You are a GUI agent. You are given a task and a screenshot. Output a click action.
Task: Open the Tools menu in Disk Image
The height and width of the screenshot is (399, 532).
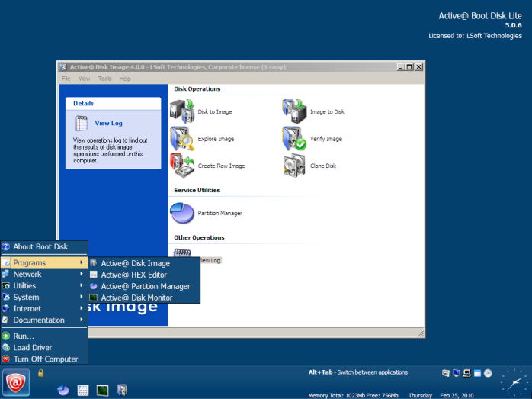(105, 79)
